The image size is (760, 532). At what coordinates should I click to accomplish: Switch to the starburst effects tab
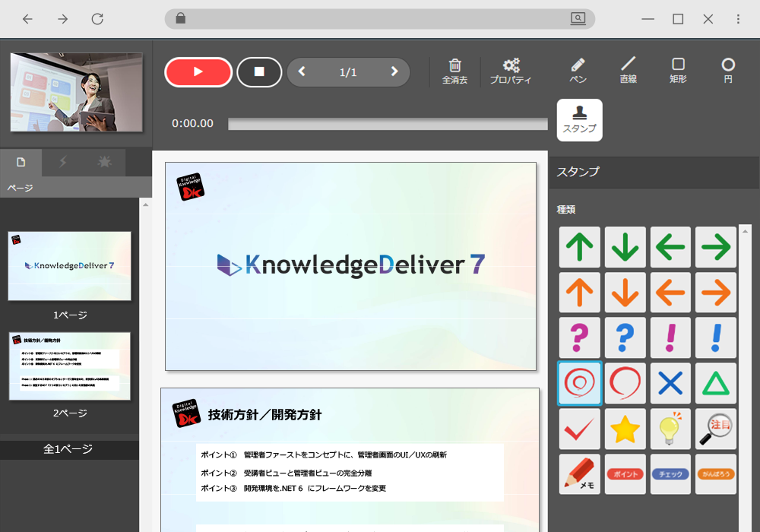tap(104, 163)
